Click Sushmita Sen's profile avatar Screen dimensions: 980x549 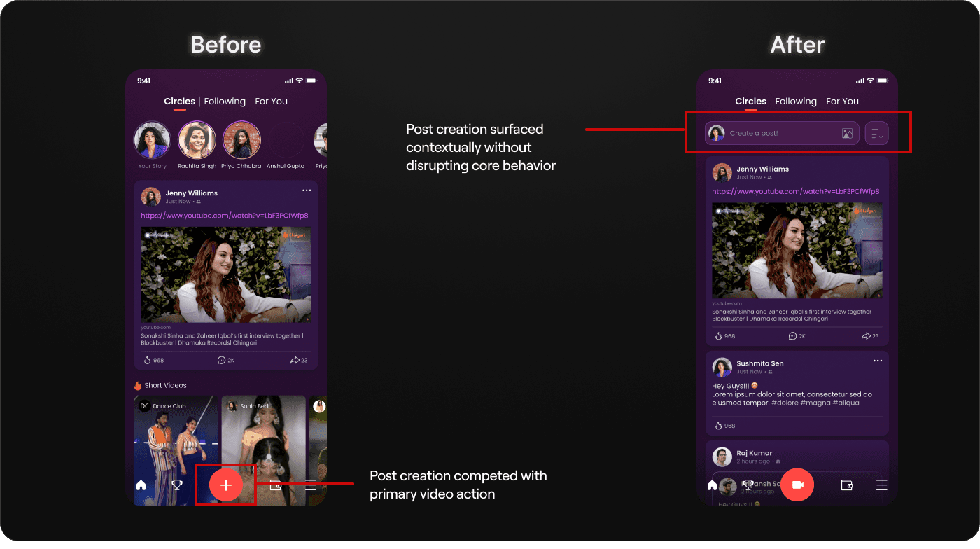click(x=722, y=367)
